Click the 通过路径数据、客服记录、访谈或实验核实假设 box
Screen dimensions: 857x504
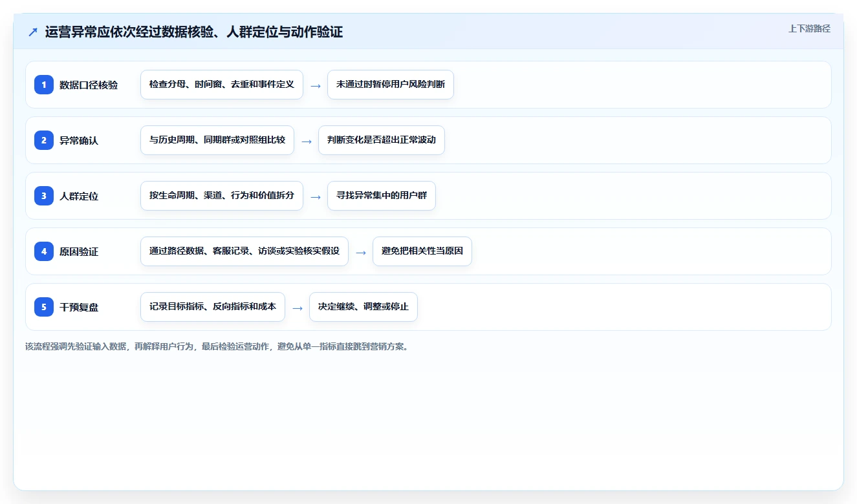[244, 251]
